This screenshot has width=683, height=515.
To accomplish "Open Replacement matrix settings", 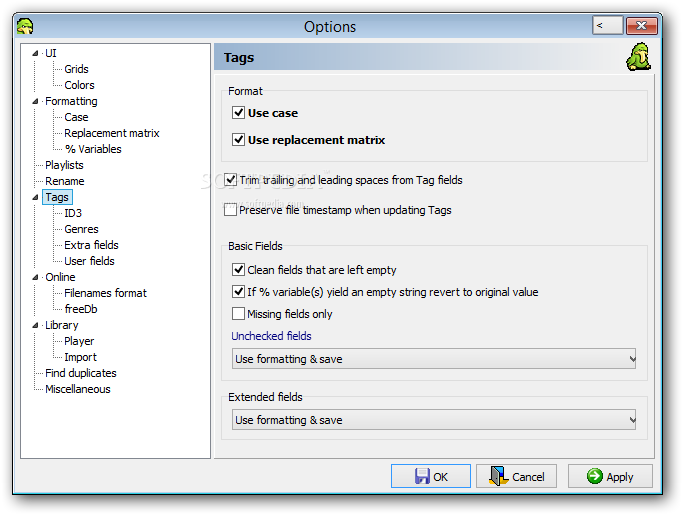I will (112, 133).
